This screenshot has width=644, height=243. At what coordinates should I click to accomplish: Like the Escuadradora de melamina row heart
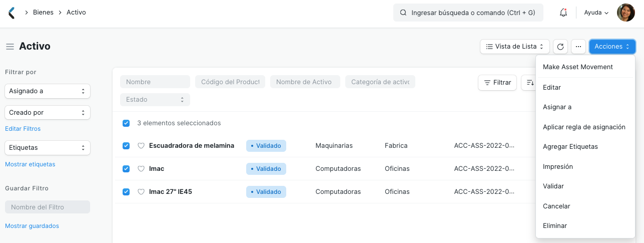tap(141, 146)
